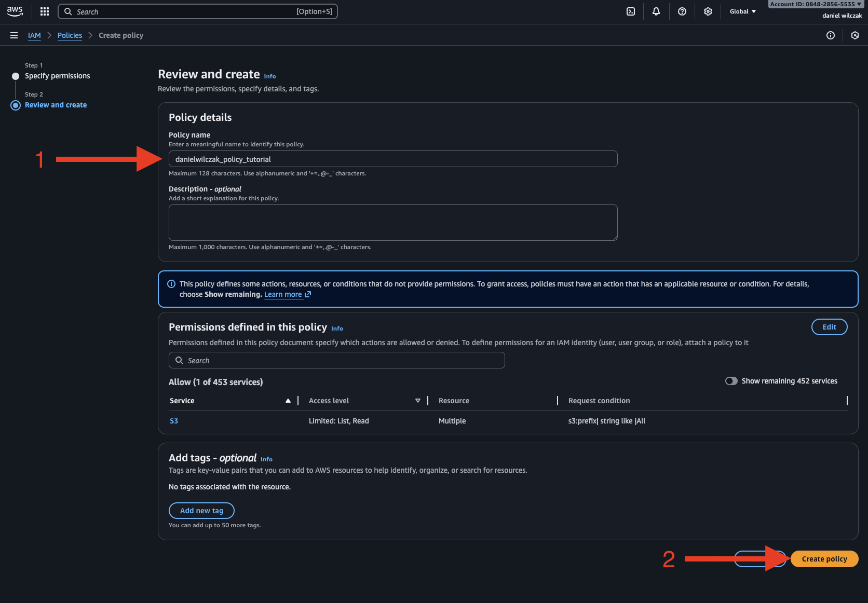Select Step 2 Review and create

tap(56, 105)
